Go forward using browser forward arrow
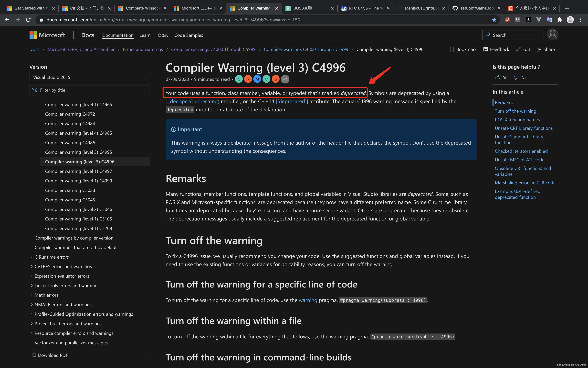 pyautogui.click(x=18, y=20)
